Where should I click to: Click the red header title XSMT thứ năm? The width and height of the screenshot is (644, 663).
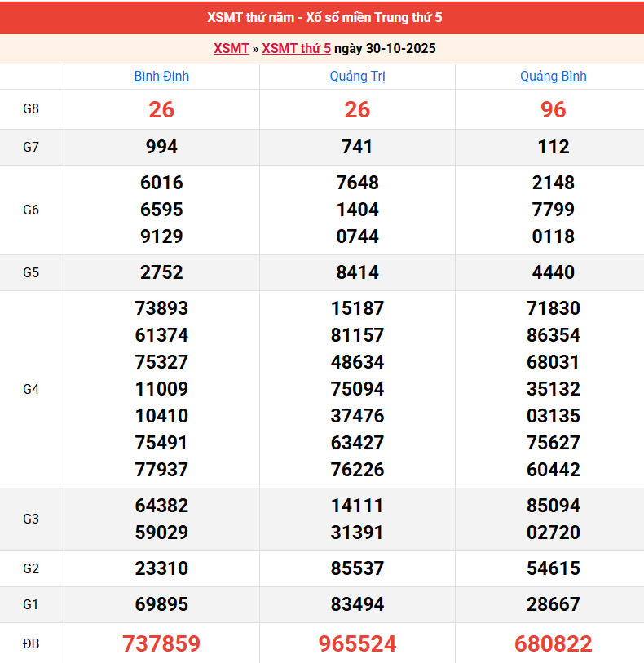point(324,17)
